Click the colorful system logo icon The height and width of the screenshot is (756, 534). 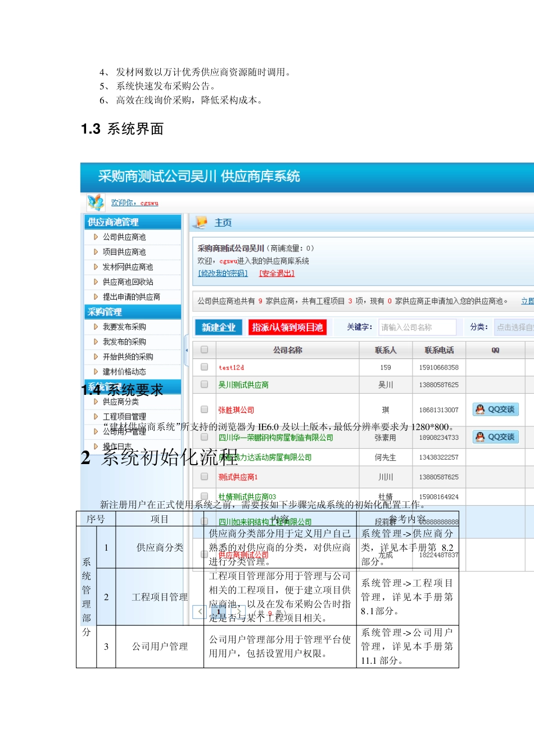pyautogui.click(x=96, y=202)
